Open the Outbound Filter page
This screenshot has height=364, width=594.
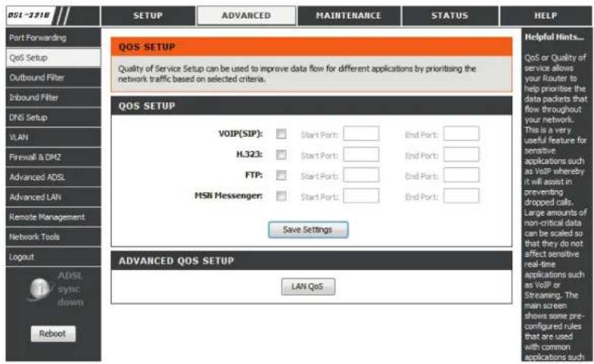[54, 78]
